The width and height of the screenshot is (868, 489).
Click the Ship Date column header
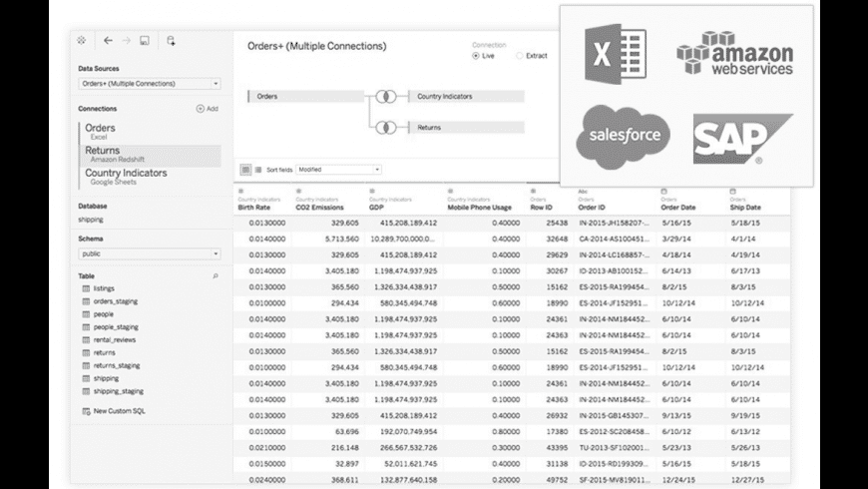745,208
